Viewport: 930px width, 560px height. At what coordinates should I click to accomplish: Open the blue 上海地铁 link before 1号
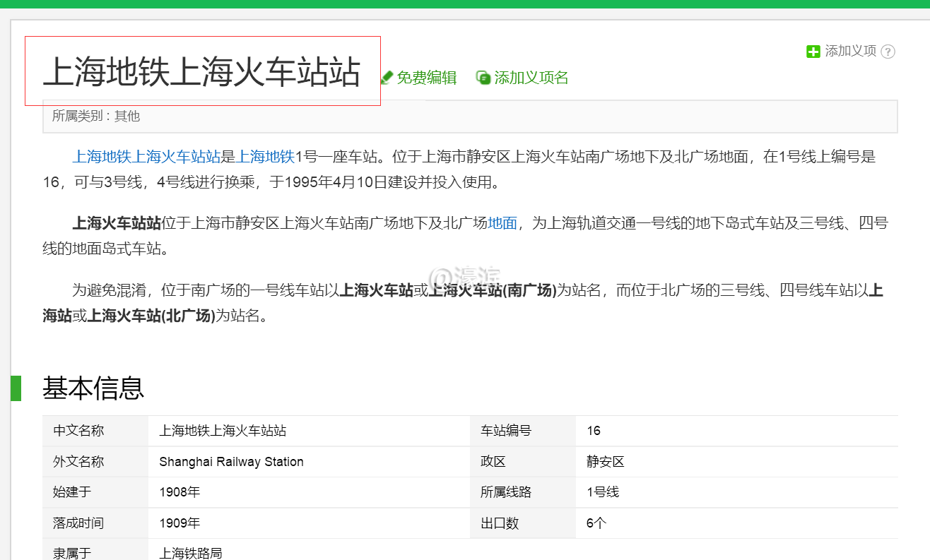click(x=265, y=157)
